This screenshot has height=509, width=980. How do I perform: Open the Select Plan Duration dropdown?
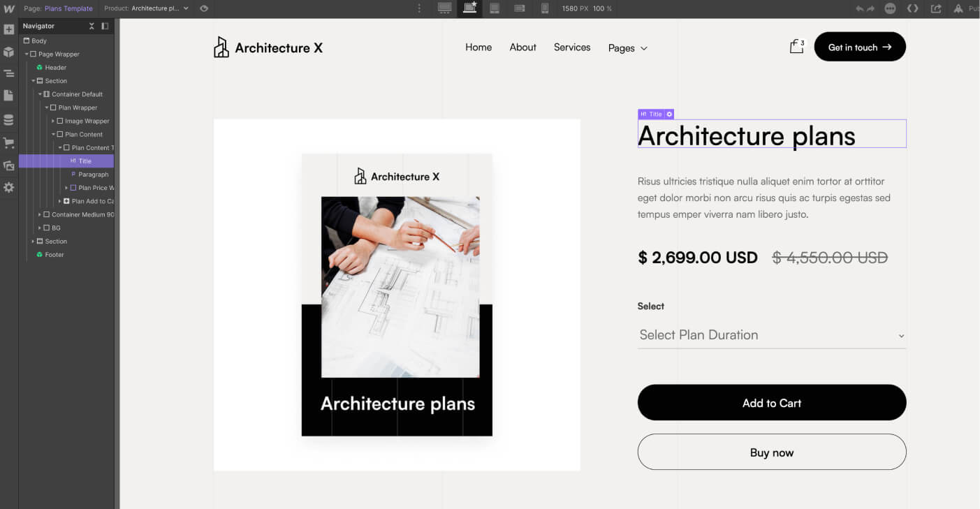[771, 335]
